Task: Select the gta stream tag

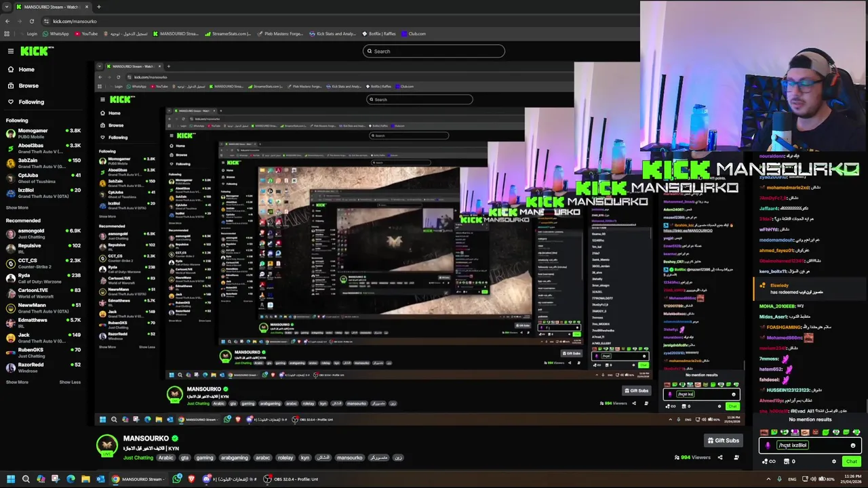Action: (x=184, y=457)
